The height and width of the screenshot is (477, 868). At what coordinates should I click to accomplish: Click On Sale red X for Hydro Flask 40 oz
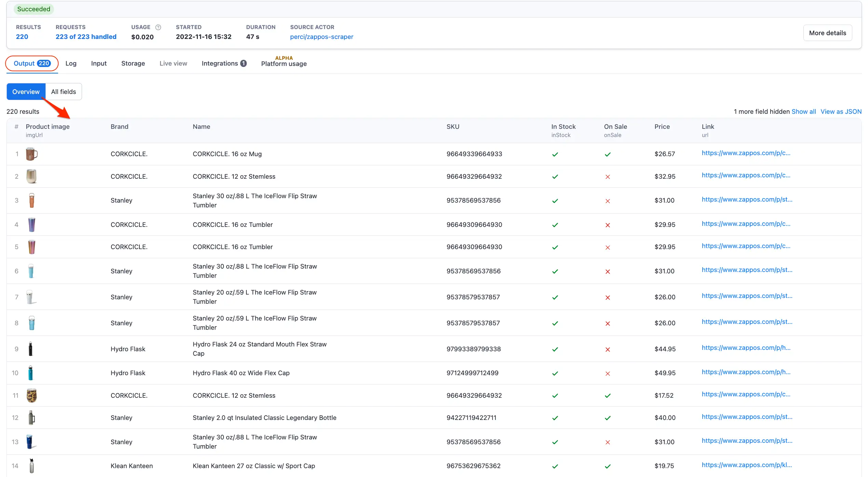[x=608, y=373]
